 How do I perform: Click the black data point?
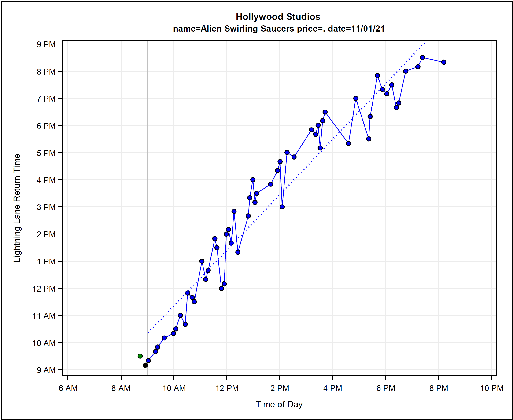pyautogui.click(x=145, y=365)
